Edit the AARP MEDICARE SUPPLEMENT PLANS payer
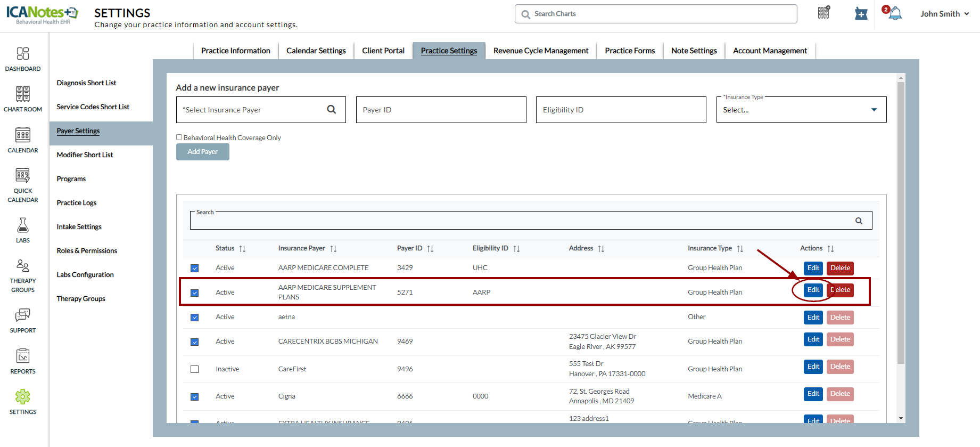Screen dimensions: 980x447 813,290
